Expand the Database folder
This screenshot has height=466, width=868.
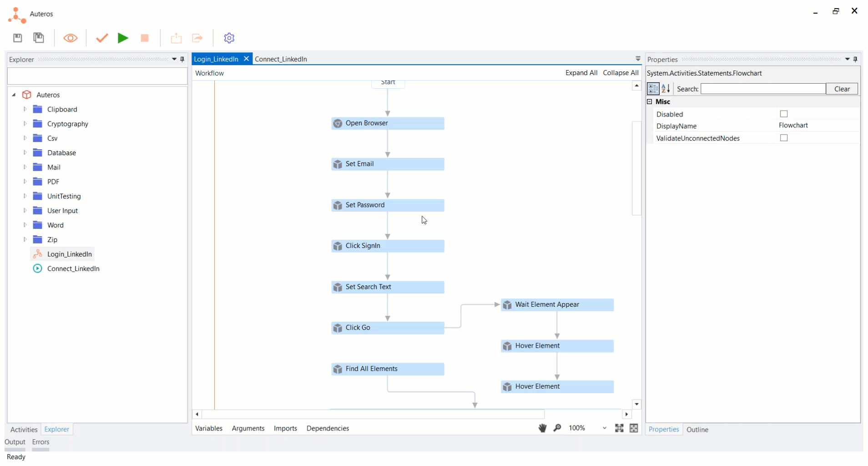(25, 152)
